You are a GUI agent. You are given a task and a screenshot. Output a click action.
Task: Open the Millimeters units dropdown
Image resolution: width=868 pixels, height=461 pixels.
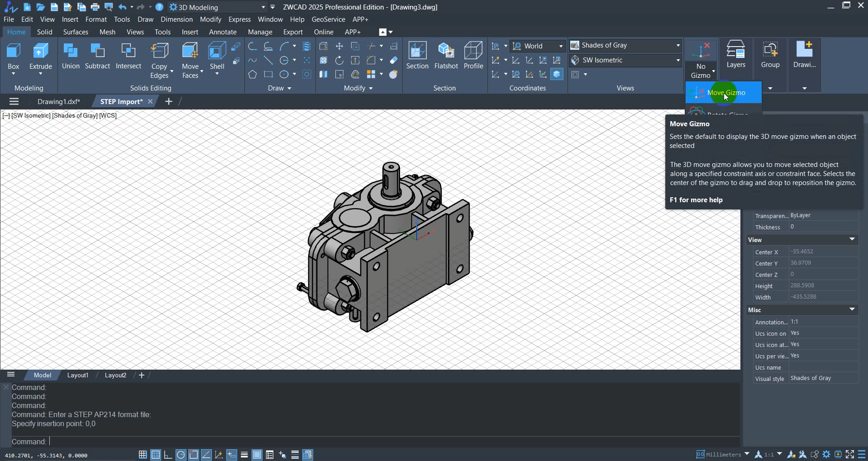tap(723, 455)
